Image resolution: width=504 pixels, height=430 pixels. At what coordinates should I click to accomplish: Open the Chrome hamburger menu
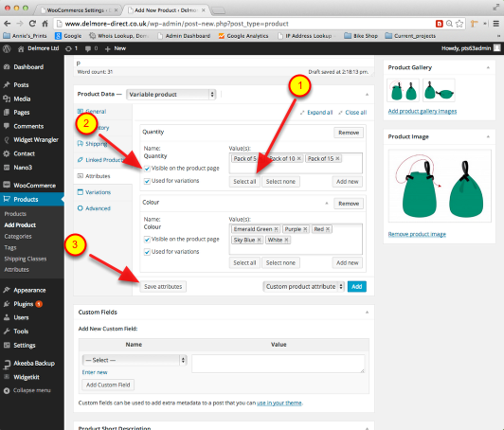coord(496,24)
